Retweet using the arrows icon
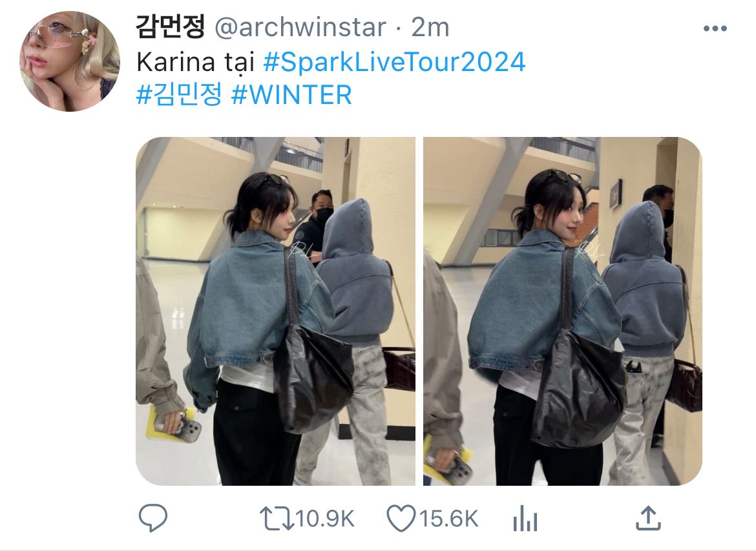756x551 pixels. click(277, 518)
